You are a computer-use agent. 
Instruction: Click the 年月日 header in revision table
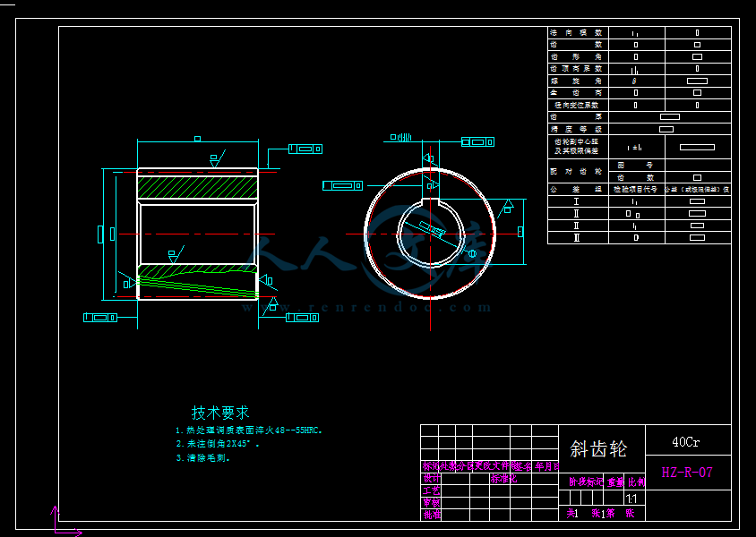coord(546,466)
